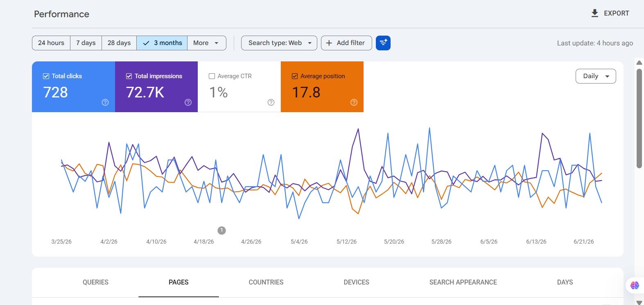Click the Total clicks value 728
This screenshot has width=644, height=305.
click(x=55, y=93)
